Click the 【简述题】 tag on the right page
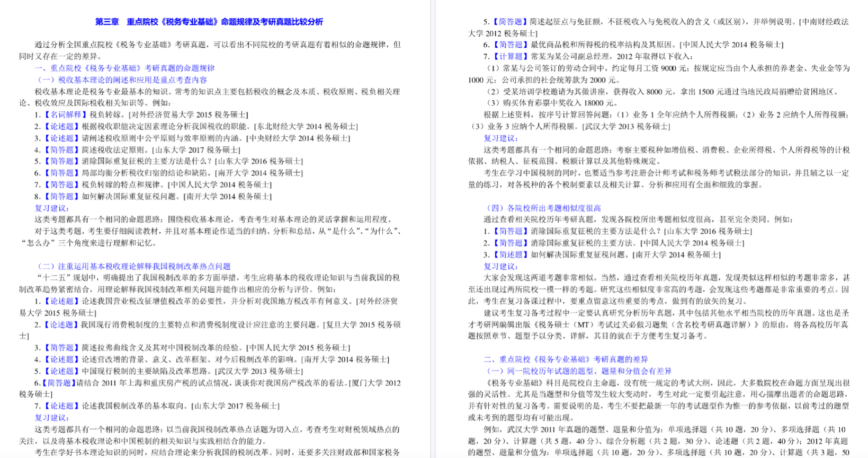Screen dimensions: 868x458 (x=511, y=254)
